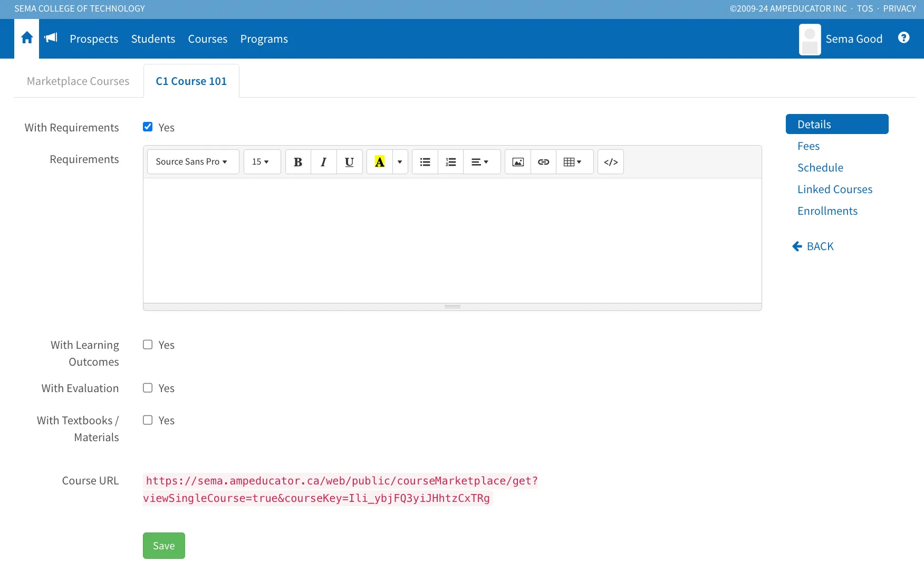This screenshot has width=924, height=571.
Task: Click the green Save button
Action: tap(164, 546)
